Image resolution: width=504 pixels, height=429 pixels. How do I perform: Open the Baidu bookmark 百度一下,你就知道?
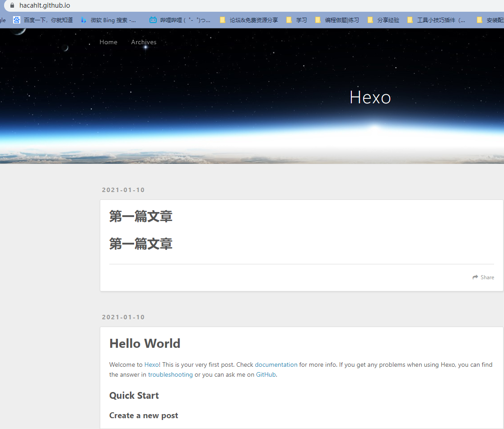(x=43, y=20)
